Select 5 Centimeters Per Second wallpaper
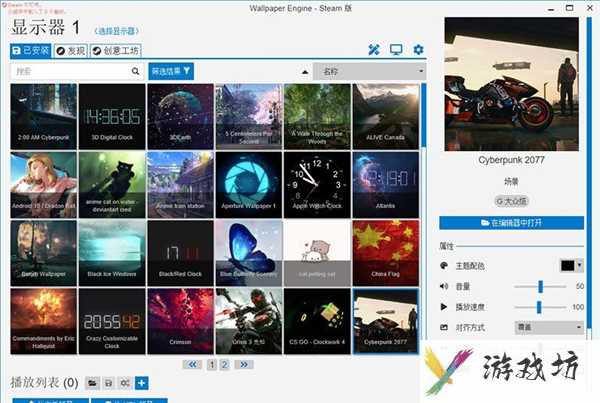The height and width of the screenshot is (403, 600). click(x=249, y=116)
